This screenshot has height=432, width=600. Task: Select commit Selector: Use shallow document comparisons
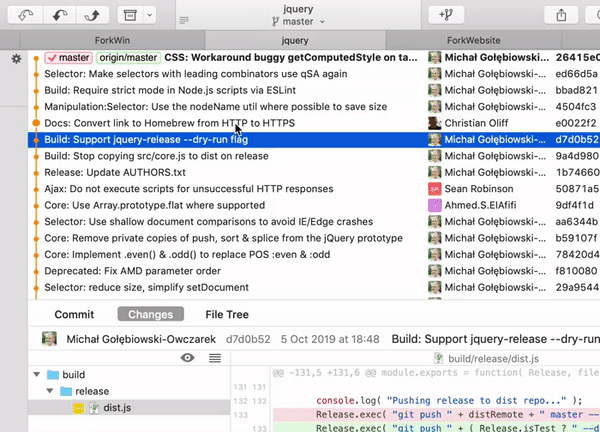click(314, 222)
